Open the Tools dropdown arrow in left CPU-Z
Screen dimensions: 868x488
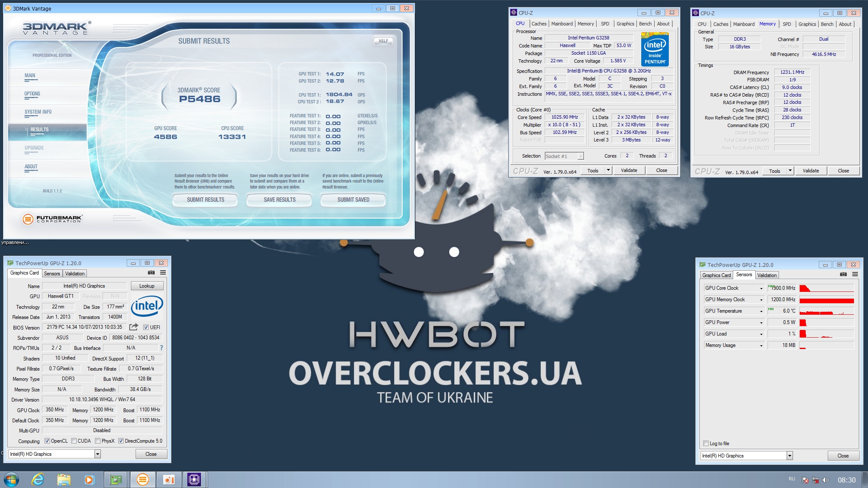coord(608,170)
